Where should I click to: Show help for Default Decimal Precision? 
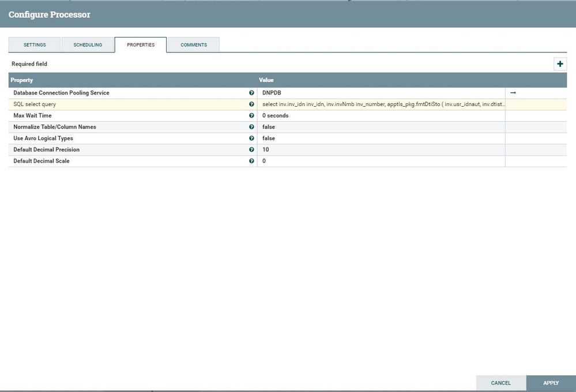[251, 150]
